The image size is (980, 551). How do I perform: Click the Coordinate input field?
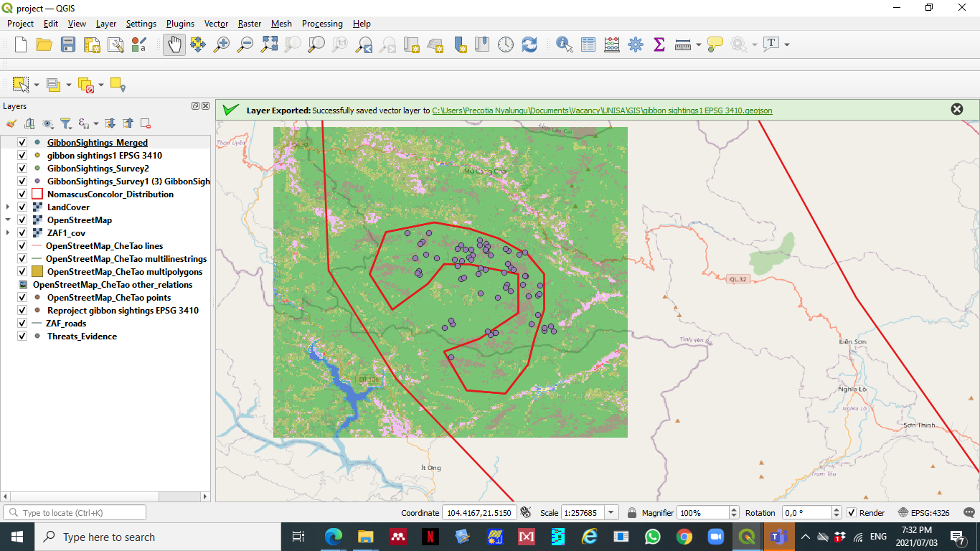(x=479, y=513)
